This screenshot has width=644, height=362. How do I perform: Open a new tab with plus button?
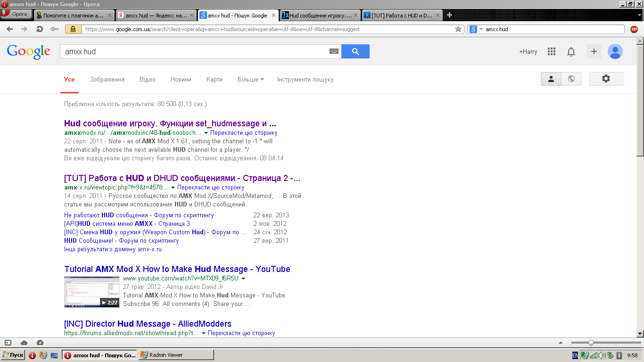(x=449, y=15)
